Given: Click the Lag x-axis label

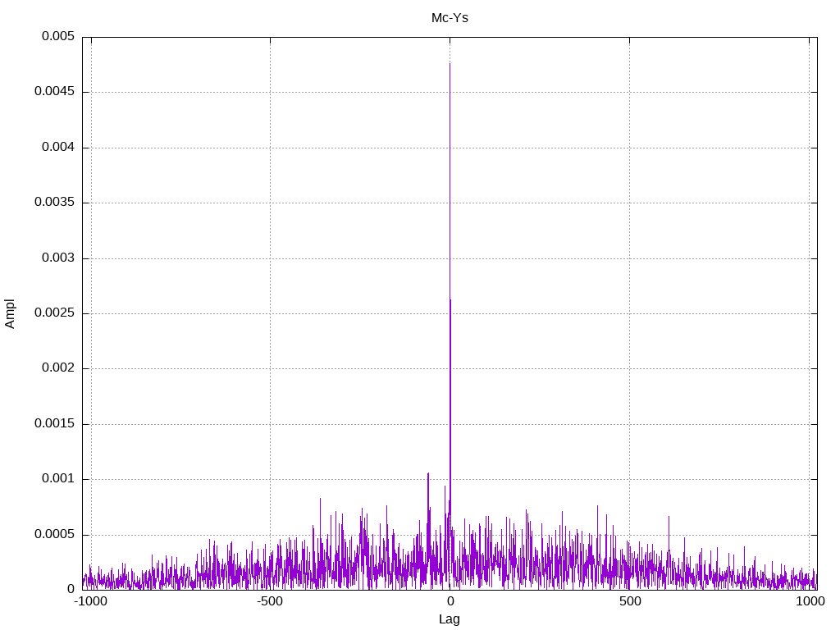Looking at the screenshot, I should point(450,619).
